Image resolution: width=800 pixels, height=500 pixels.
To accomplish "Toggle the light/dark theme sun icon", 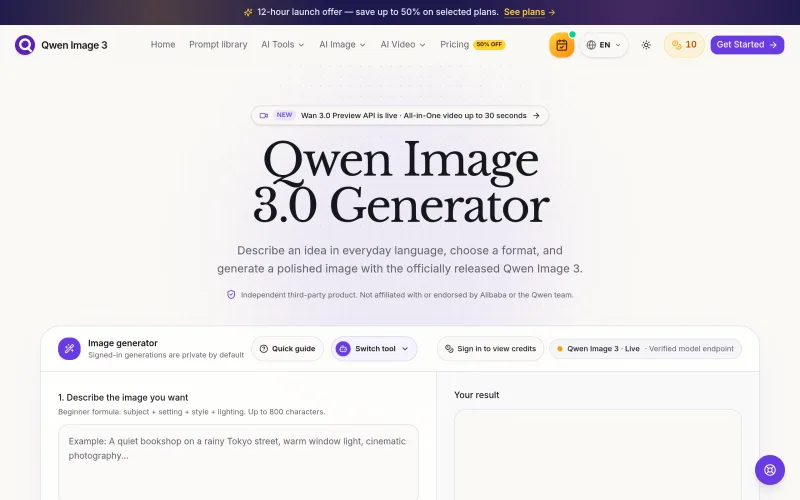I will coord(646,45).
